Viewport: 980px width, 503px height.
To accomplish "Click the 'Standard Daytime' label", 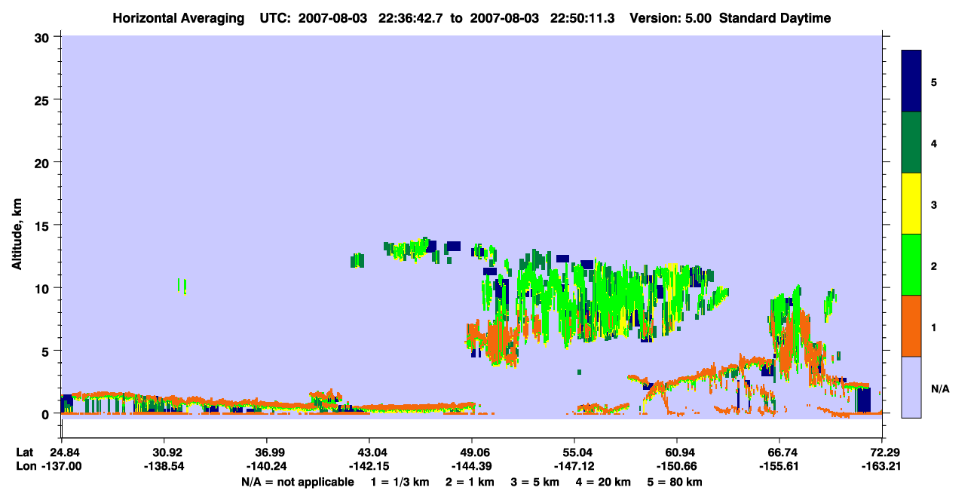I will [775, 18].
